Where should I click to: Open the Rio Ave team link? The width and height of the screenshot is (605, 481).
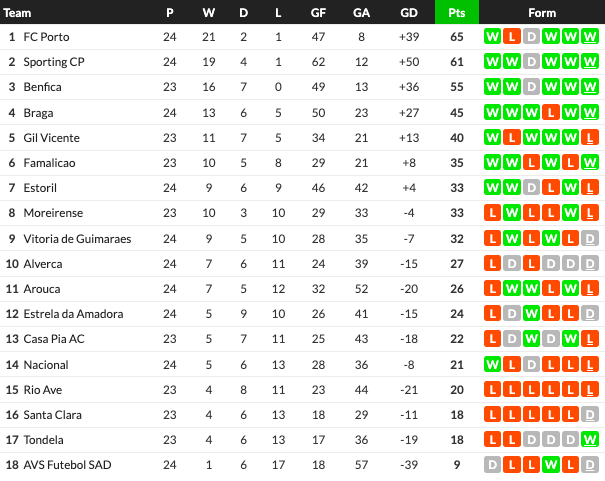43,389
